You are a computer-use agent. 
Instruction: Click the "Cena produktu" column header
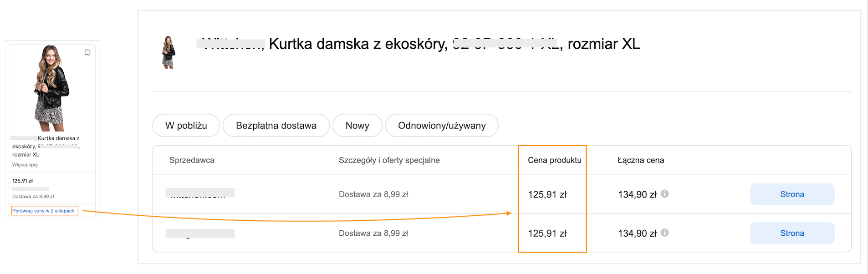click(554, 160)
